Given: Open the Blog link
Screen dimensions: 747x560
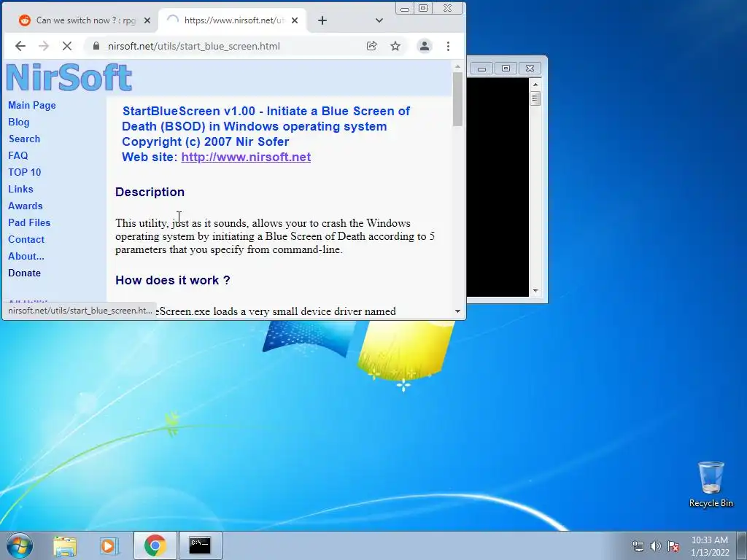Looking at the screenshot, I should point(18,122).
